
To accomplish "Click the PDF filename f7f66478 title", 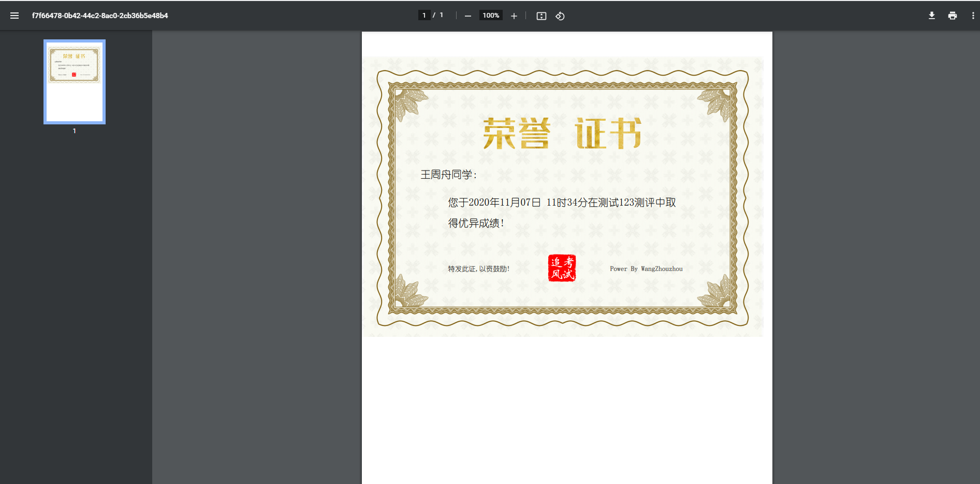I will coord(100,16).
